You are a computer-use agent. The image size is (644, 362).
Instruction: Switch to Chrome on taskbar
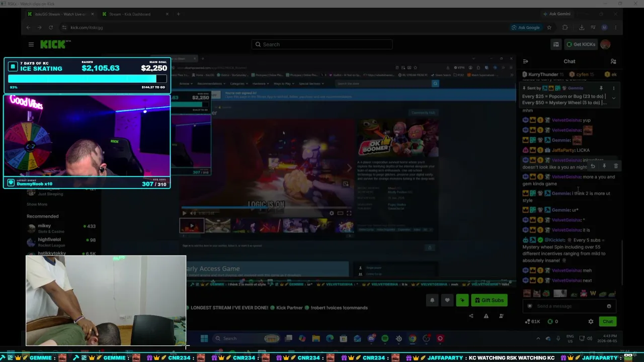[x=413, y=338]
